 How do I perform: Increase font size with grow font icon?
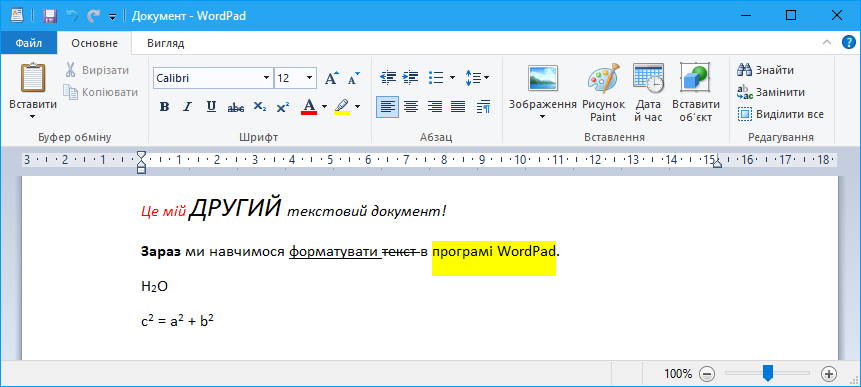point(332,78)
